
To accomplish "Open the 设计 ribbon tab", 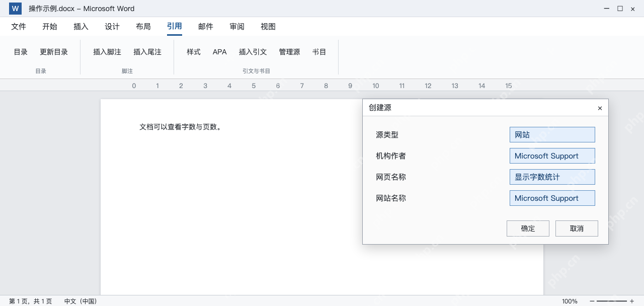I will click(112, 27).
